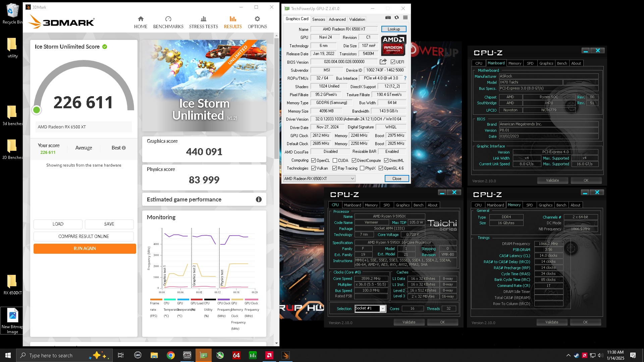Open Bench tab in CPU-Z CPU window

[418, 205]
